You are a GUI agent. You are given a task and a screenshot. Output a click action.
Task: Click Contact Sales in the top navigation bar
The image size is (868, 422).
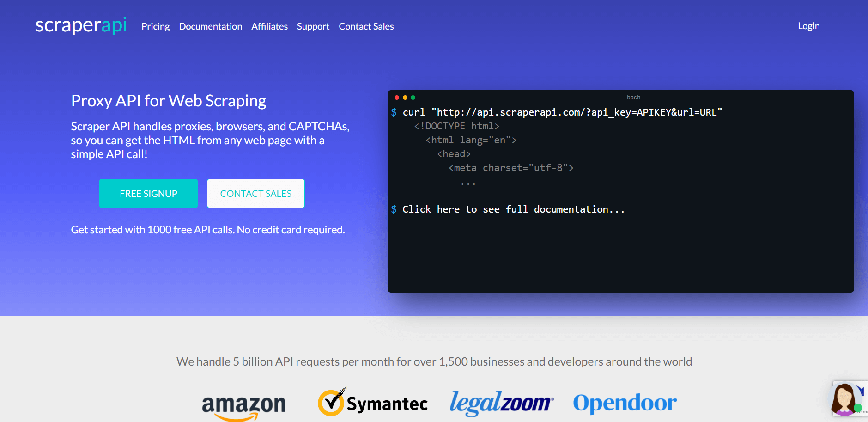366,26
